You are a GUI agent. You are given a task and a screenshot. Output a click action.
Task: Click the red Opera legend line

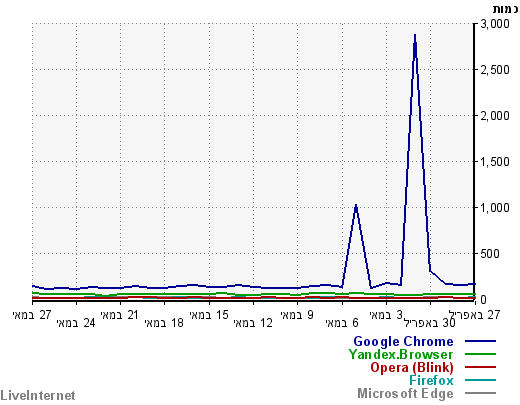coord(480,367)
